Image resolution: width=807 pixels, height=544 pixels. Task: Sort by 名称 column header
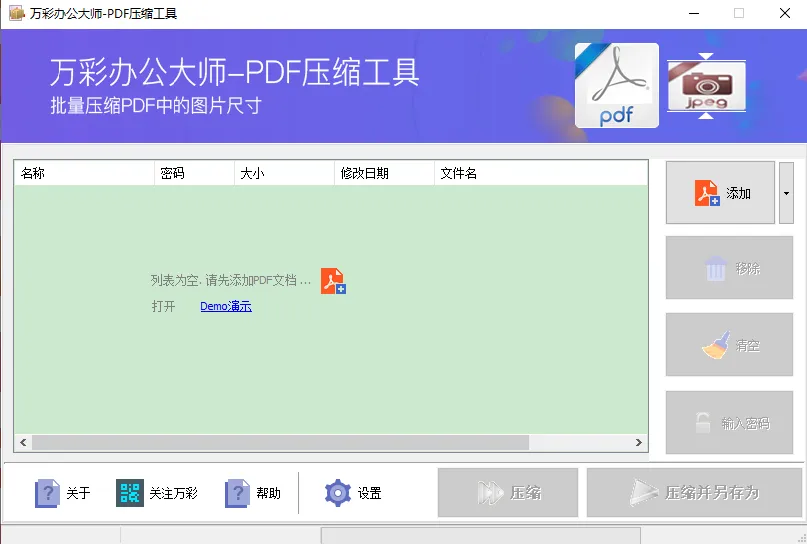(84, 173)
